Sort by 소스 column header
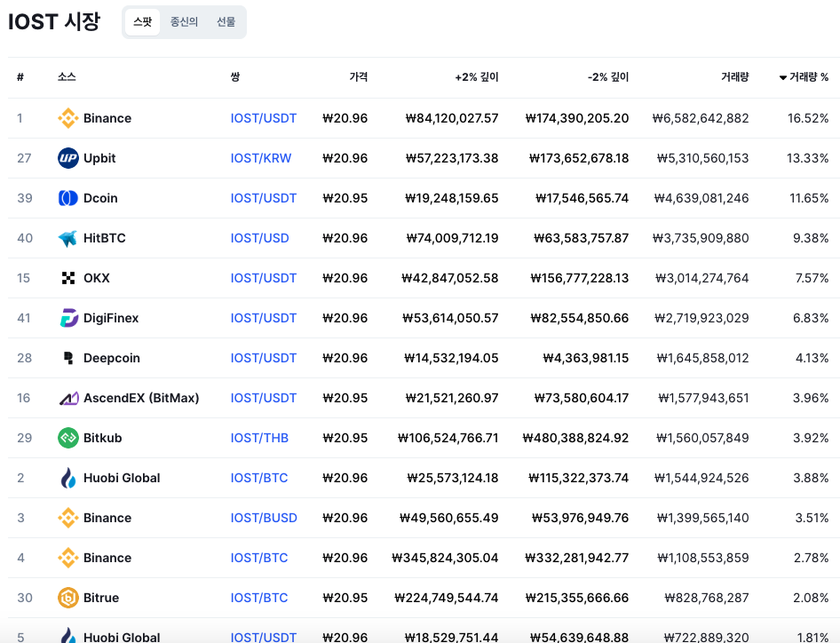The width and height of the screenshot is (840, 643). pyautogui.click(x=67, y=77)
